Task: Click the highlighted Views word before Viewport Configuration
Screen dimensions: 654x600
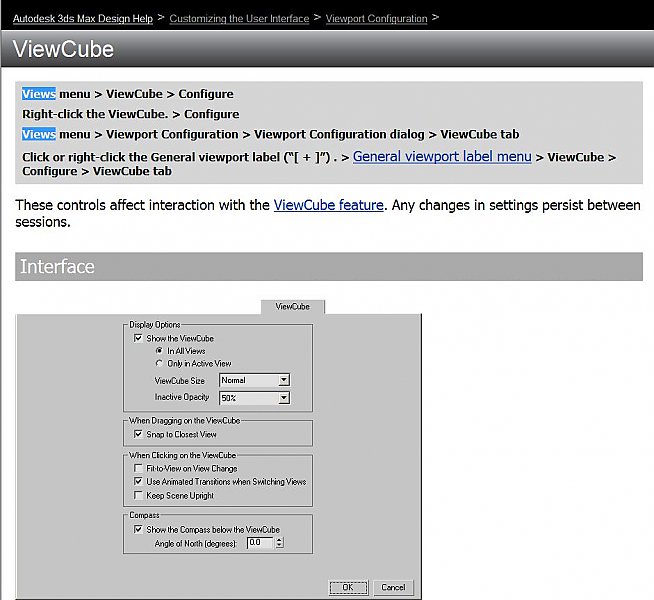Action: pos(39,134)
